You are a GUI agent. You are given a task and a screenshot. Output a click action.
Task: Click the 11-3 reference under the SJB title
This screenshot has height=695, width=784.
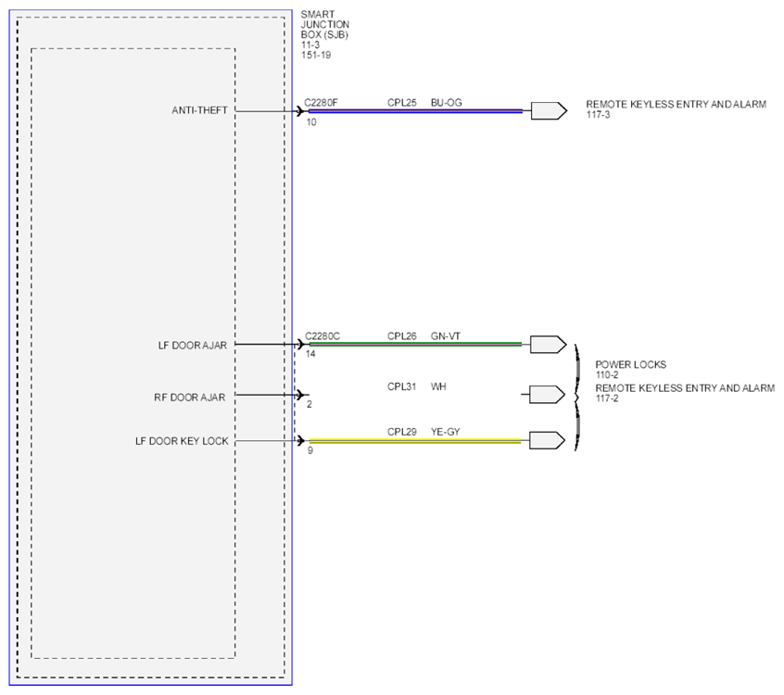click(x=310, y=45)
